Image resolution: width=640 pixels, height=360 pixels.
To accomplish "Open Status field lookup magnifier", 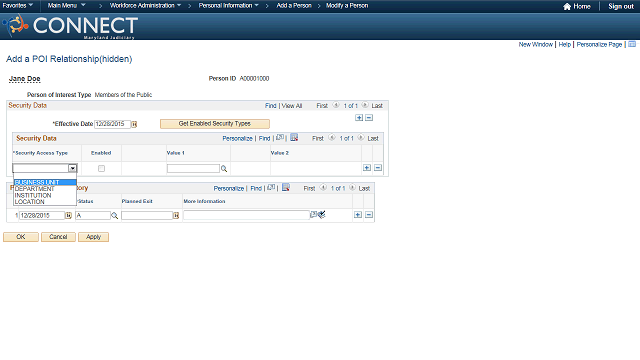I will tap(115, 216).
